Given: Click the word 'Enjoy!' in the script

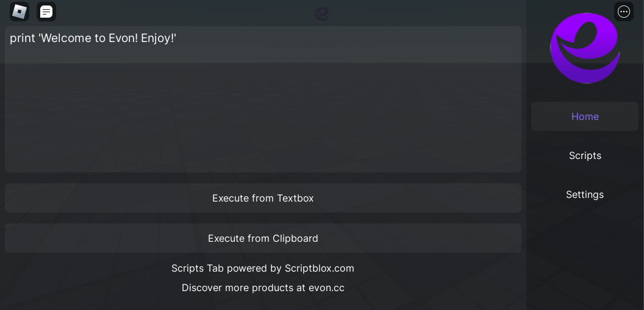Looking at the screenshot, I should (159, 38).
